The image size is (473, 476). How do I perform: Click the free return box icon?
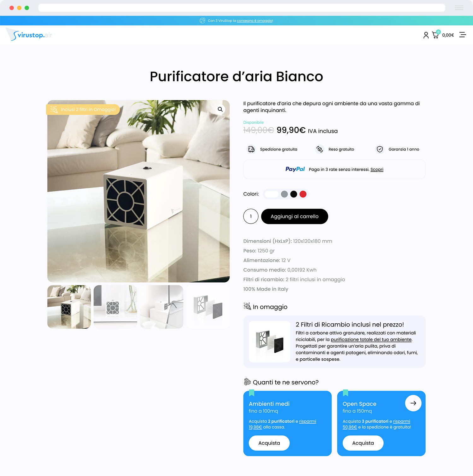pyautogui.click(x=319, y=149)
